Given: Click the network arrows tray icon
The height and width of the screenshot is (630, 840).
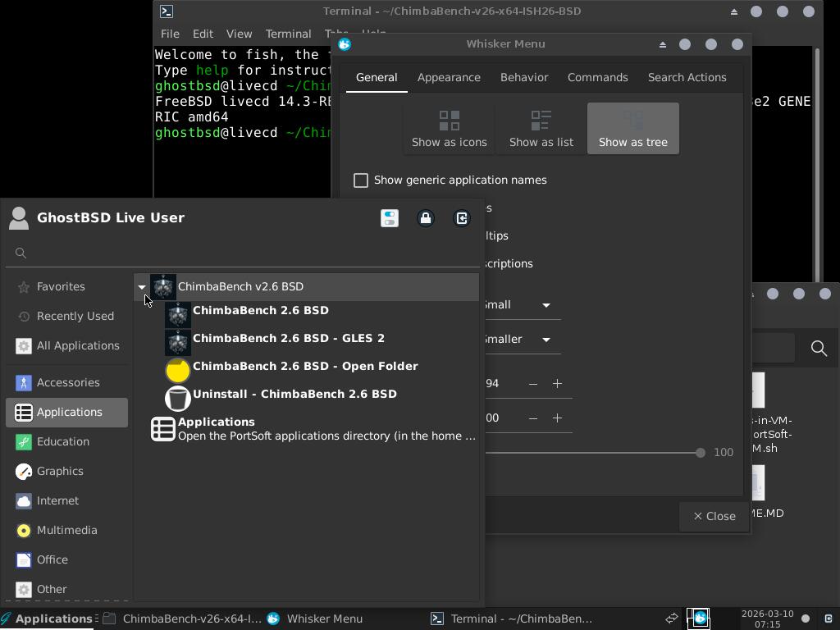Looking at the screenshot, I should coord(672,619).
